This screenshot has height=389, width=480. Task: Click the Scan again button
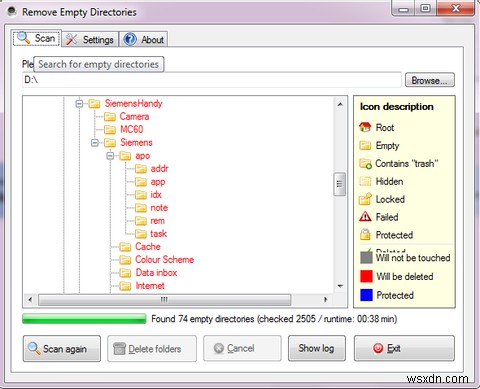click(62, 349)
